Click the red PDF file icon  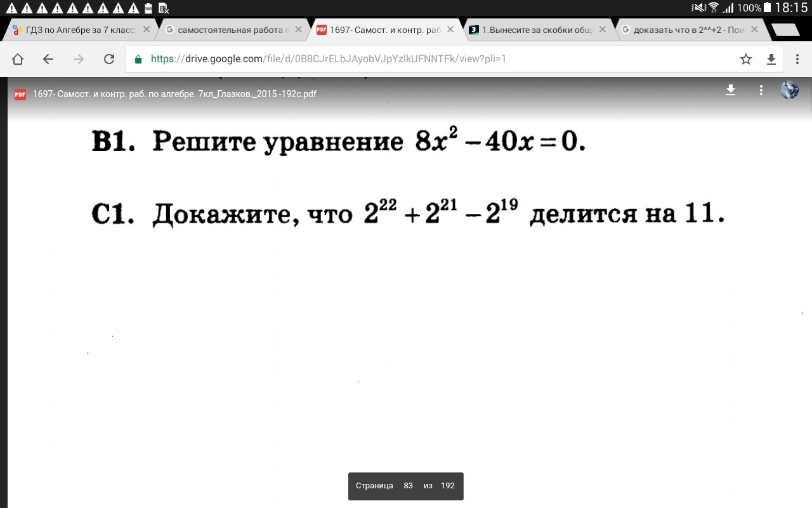tap(20, 94)
